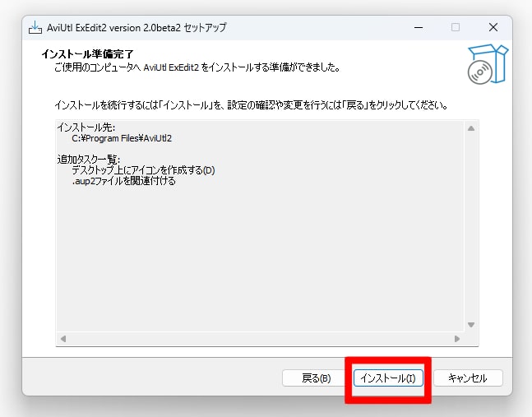Screen dimensions: 532x417
Task: Click the line .aup2ファイルを関連付ける
Action: point(123,181)
